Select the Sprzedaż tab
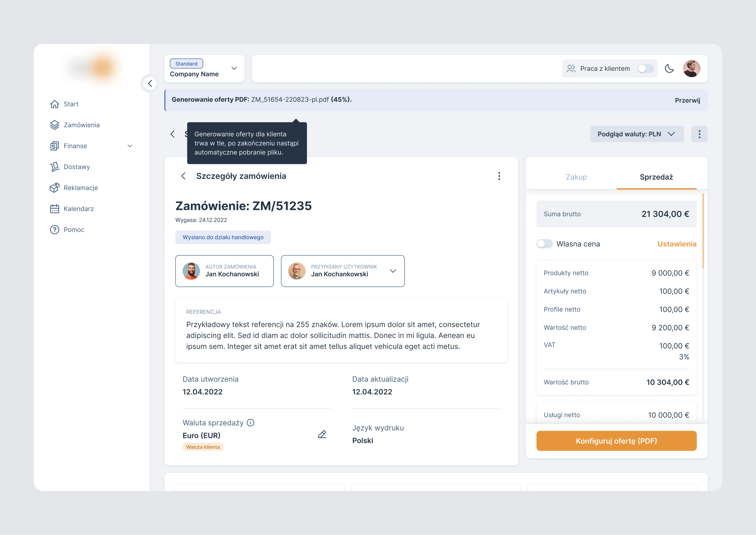 (x=656, y=177)
